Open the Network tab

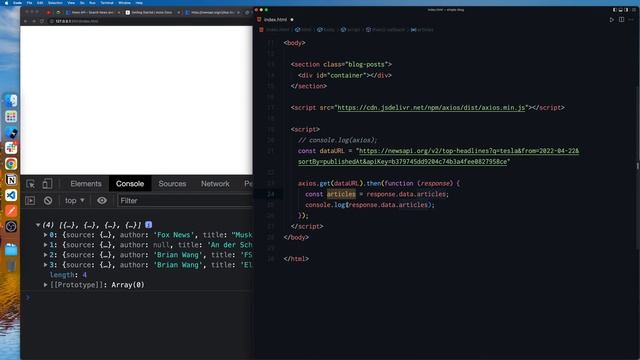215,184
